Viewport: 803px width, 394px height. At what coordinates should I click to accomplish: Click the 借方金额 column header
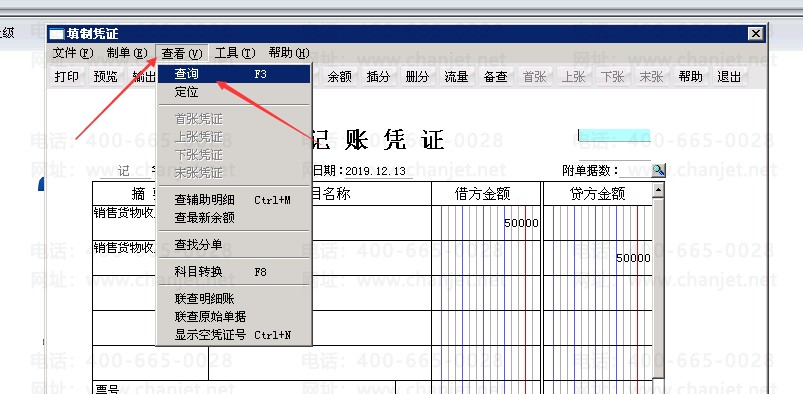[486, 194]
